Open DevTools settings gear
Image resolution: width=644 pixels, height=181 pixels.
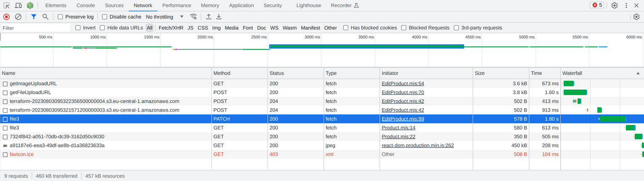615,5
